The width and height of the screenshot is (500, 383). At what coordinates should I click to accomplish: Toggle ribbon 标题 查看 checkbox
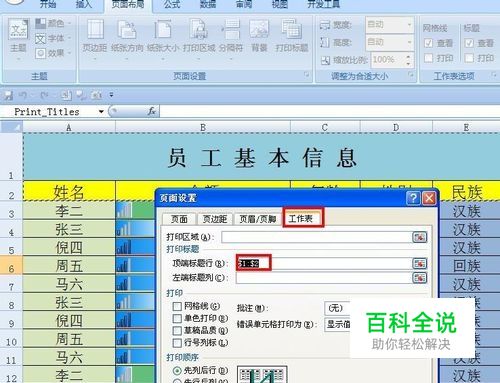pyautogui.click(x=469, y=43)
